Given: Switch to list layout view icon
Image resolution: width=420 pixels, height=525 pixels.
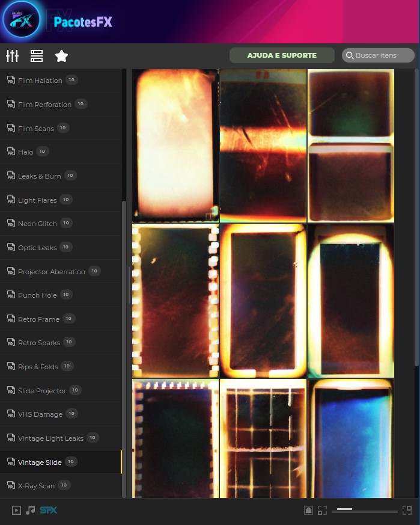Looking at the screenshot, I should pyautogui.click(x=37, y=56).
